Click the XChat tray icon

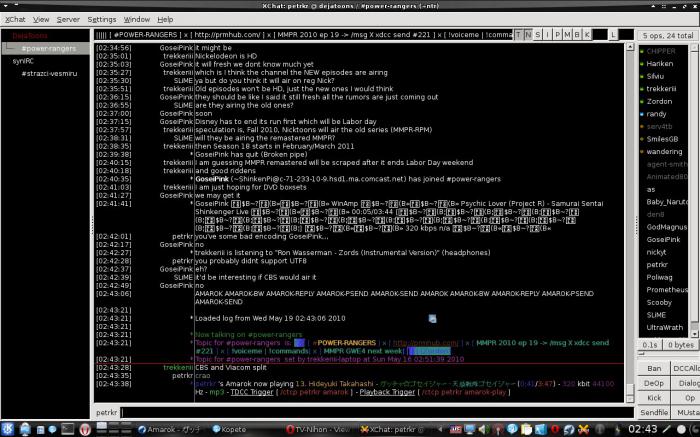[x=583, y=429]
